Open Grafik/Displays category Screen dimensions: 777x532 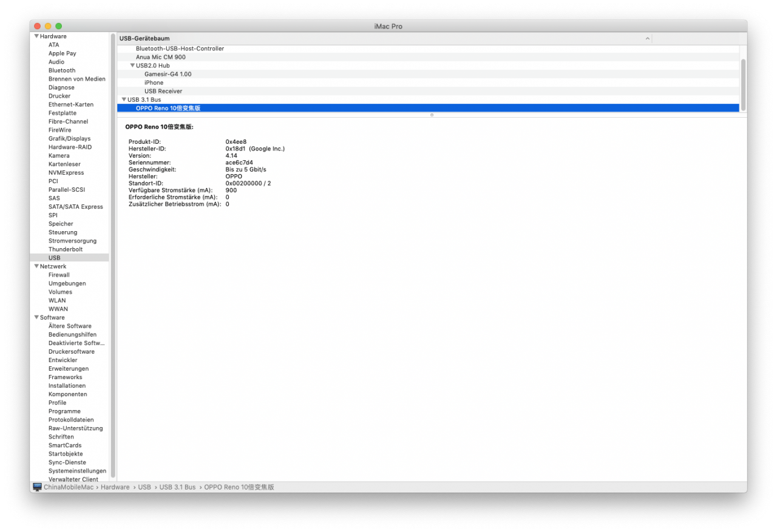click(69, 138)
